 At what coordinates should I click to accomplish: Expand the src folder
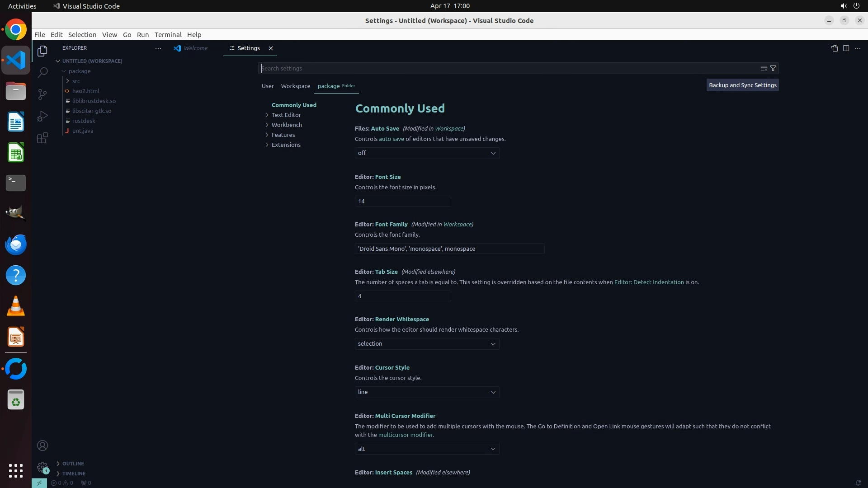(x=76, y=81)
